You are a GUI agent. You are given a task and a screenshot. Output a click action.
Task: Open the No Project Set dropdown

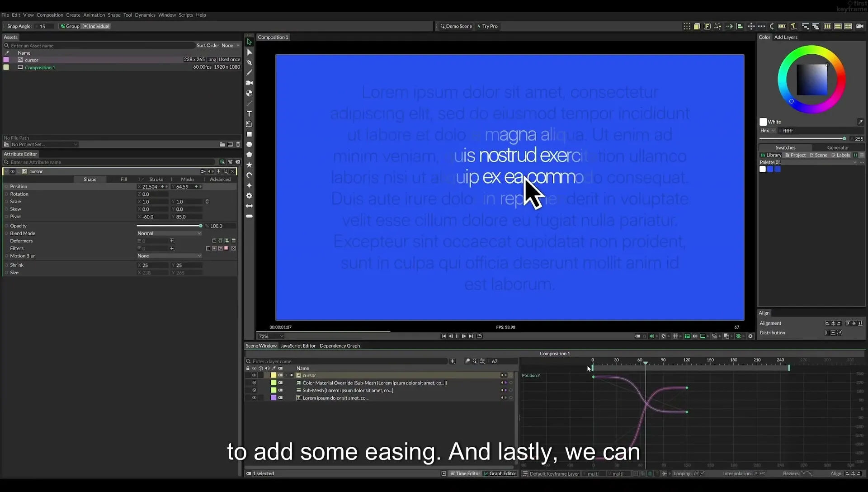[44, 145]
